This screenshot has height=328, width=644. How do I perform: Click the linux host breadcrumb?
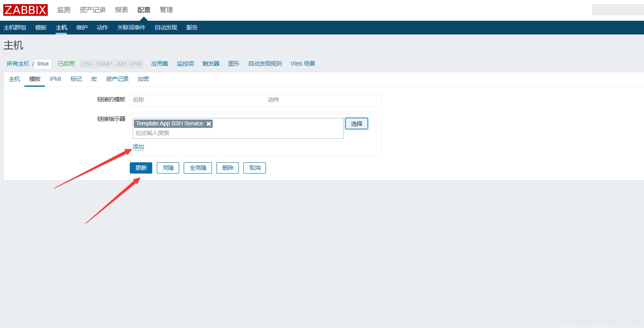[x=43, y=64]
